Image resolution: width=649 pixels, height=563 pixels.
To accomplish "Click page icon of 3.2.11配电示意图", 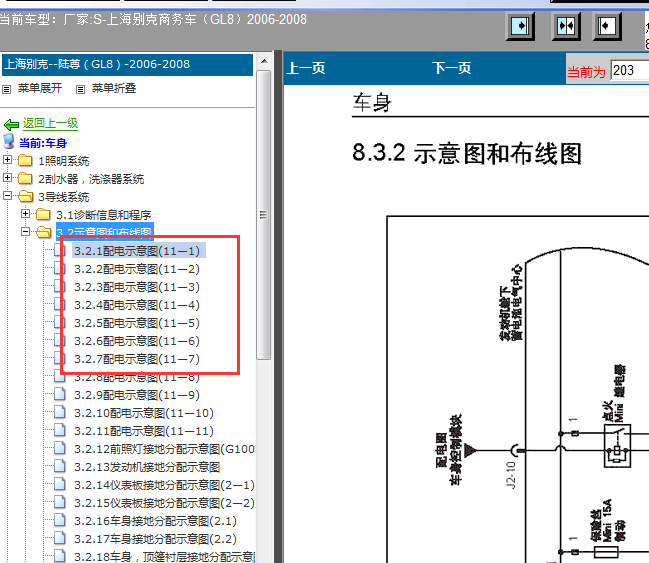I will (60, 430).
